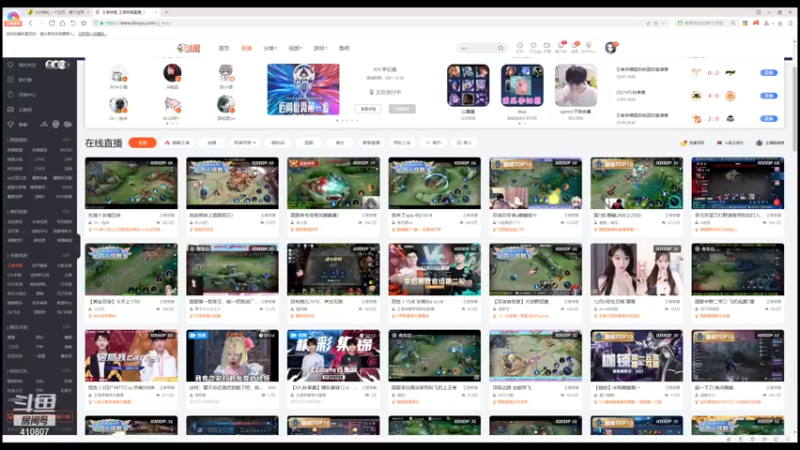Open browser scissors screenshot tool

pyautogui.click(x=766, y=23)
